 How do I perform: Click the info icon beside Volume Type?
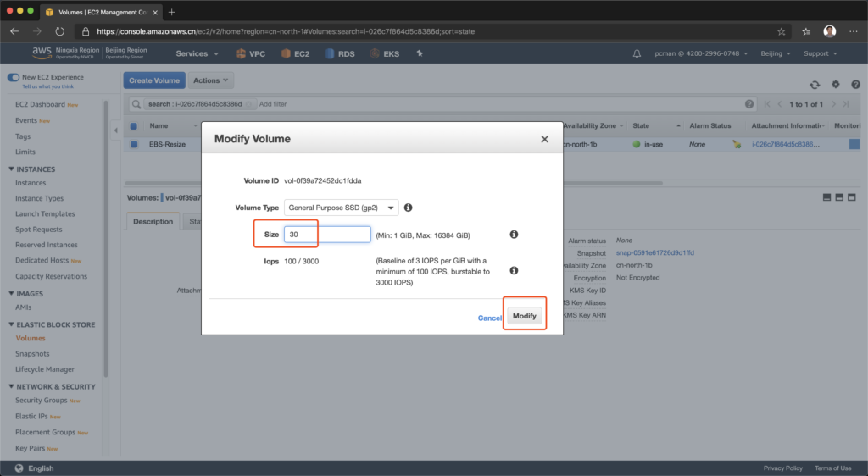coord(408,208)
